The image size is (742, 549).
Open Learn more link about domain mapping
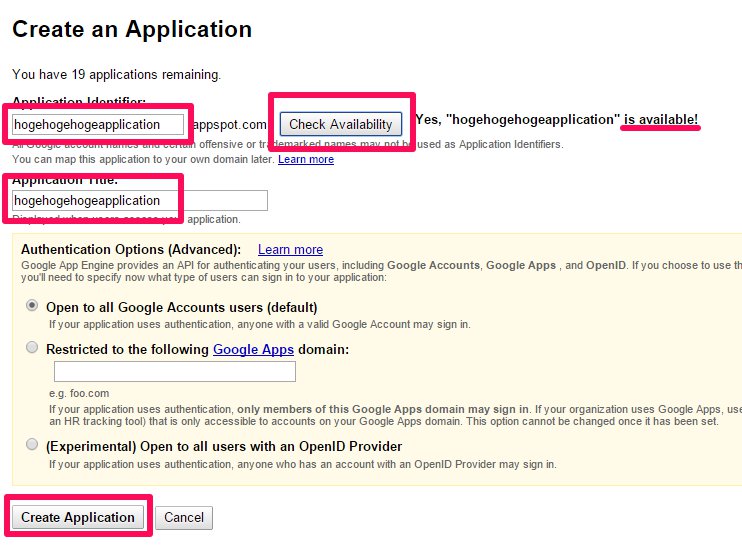(306, 159)
